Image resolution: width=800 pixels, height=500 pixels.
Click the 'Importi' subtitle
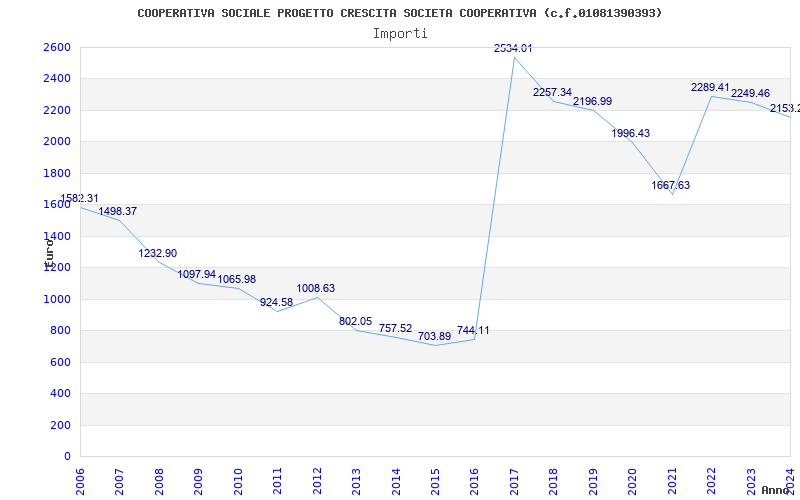pyautogui.click(x=400, y=34)
